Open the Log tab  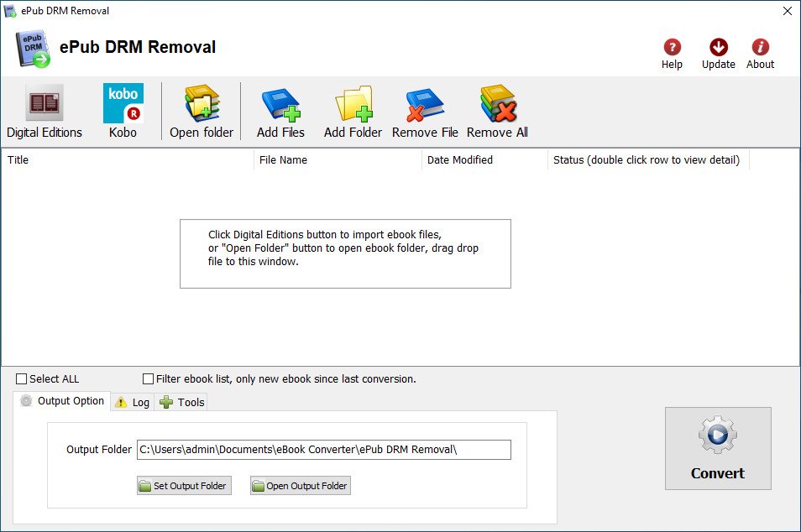click(133, 402)
